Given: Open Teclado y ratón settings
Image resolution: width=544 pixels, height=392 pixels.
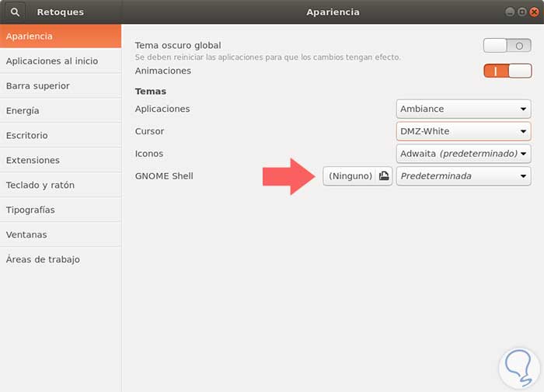Looking at the screenshot, I should point(61,185).
